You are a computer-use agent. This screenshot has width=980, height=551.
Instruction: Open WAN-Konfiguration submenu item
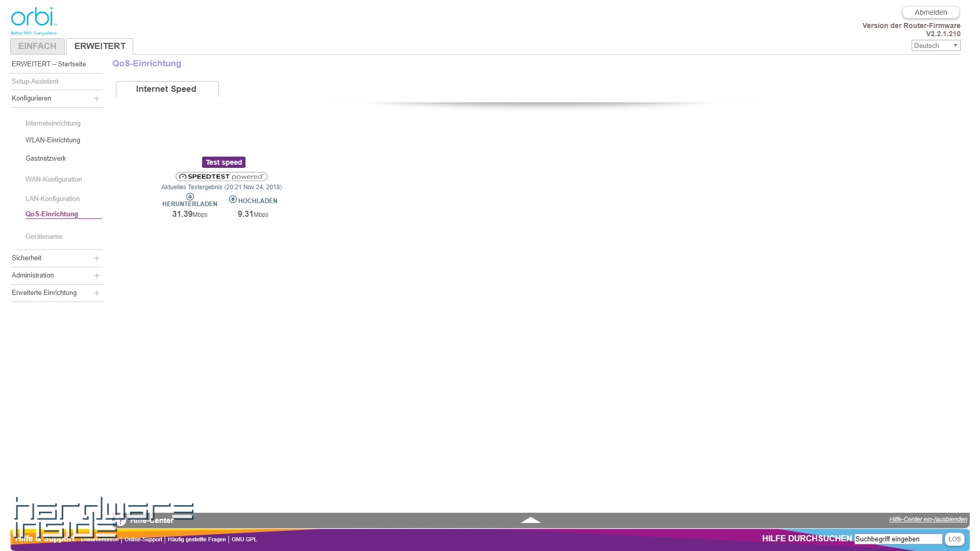coord(54,179)
